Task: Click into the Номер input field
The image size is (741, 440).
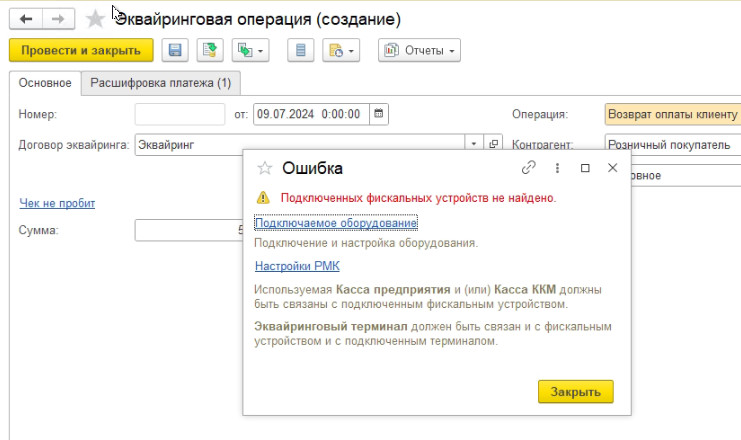Action: 180,114
